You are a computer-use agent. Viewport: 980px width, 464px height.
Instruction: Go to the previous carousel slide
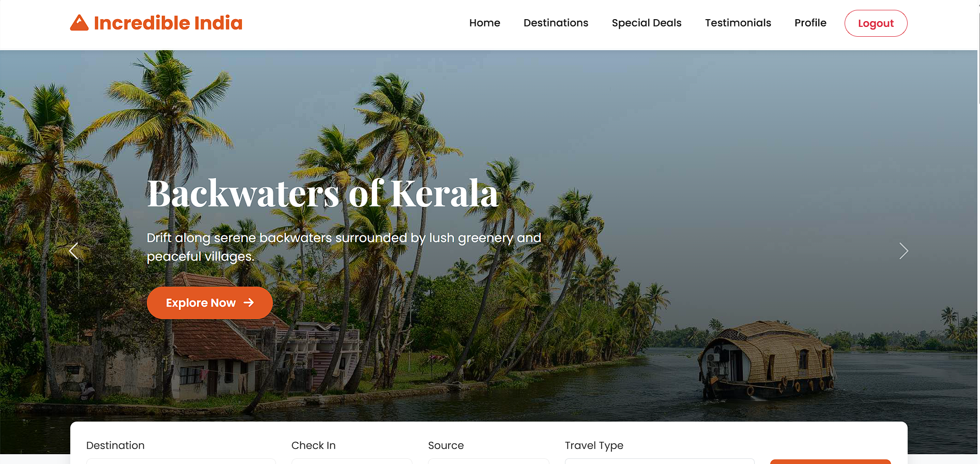73,251
